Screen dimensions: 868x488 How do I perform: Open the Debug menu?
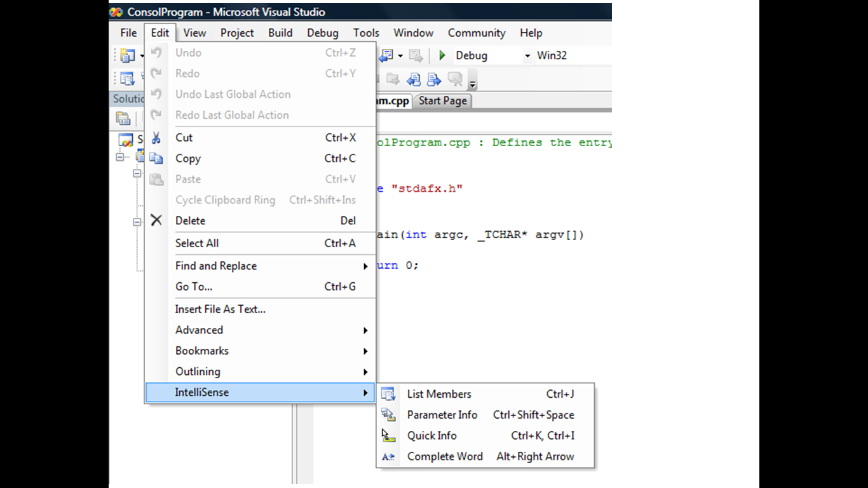point(323,33)
